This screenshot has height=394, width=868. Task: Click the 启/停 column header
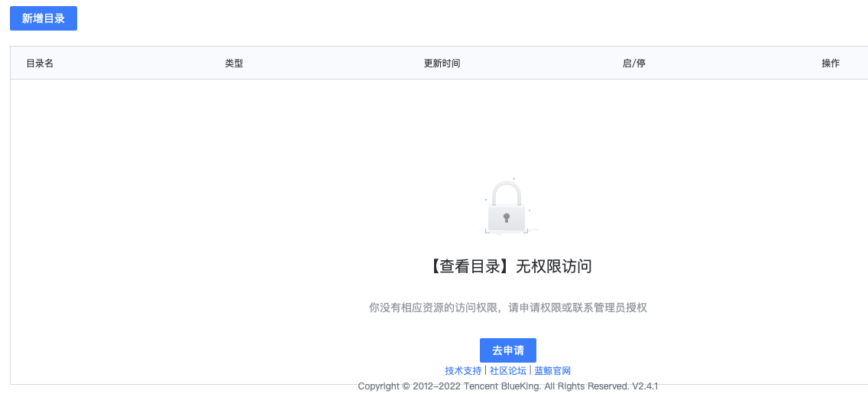634,63
